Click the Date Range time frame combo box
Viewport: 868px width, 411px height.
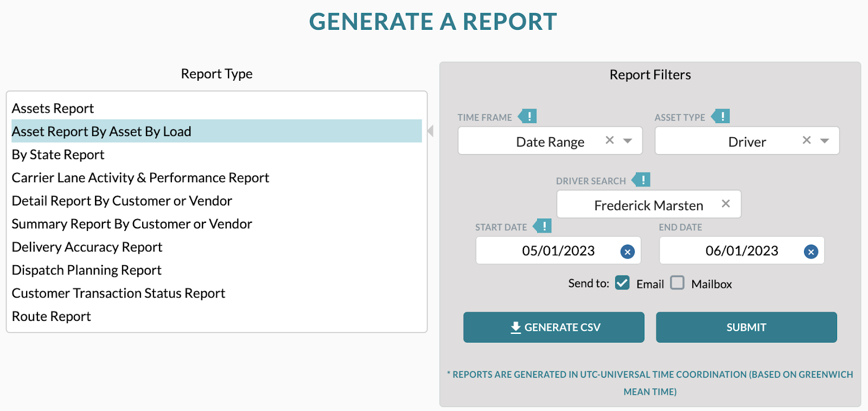[550, 141]
